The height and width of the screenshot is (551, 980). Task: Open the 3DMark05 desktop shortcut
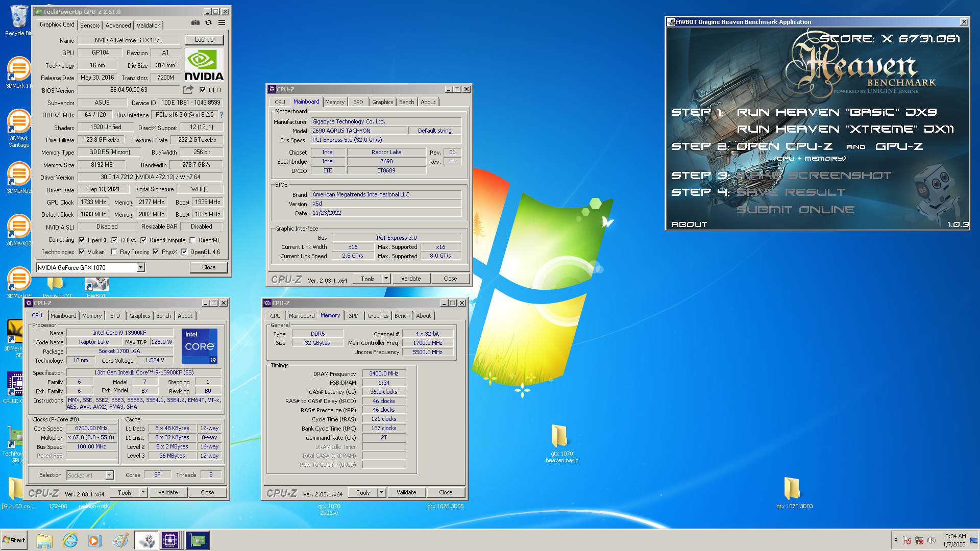(x=18, y=231)
